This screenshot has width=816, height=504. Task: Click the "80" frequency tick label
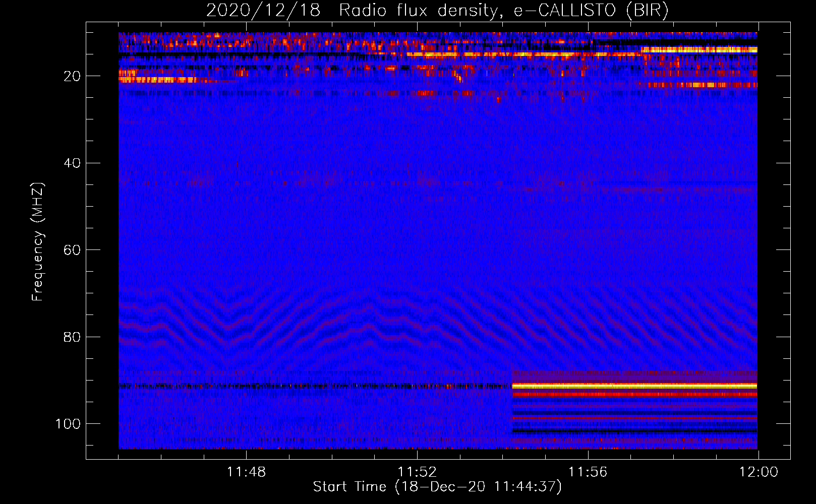tap(72, 337)
